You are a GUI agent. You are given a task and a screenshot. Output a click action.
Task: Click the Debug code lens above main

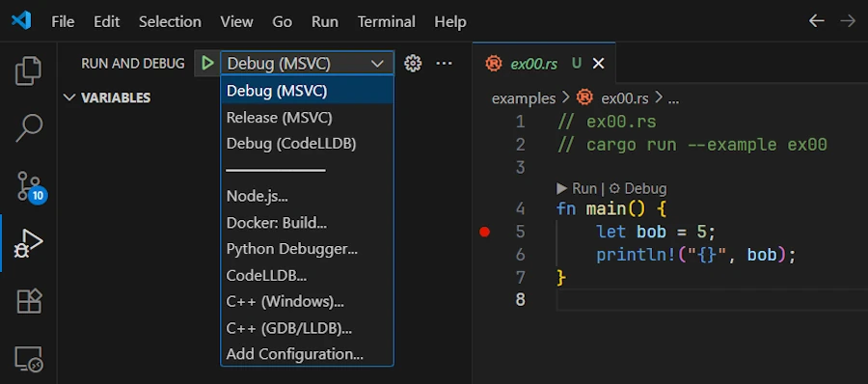click(637, 188)
